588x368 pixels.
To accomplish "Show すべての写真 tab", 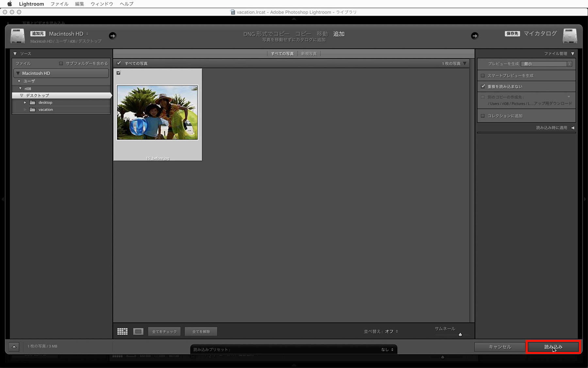I will click(282, 54).
